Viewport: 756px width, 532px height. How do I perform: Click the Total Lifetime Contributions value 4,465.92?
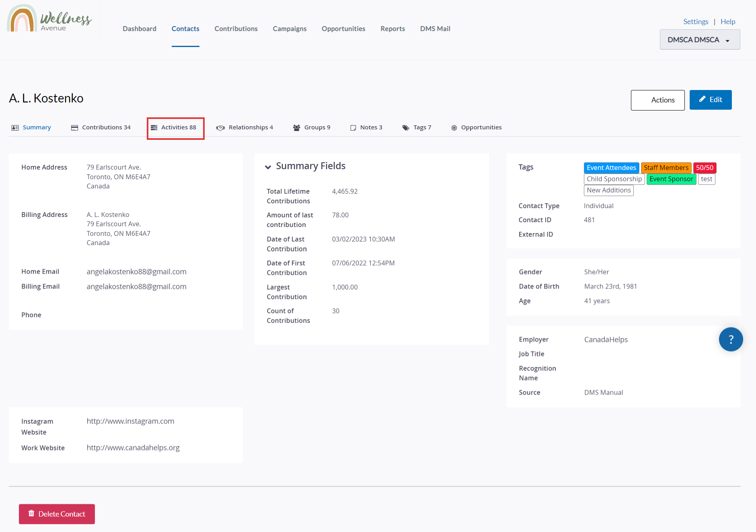(x=345, y=191)
